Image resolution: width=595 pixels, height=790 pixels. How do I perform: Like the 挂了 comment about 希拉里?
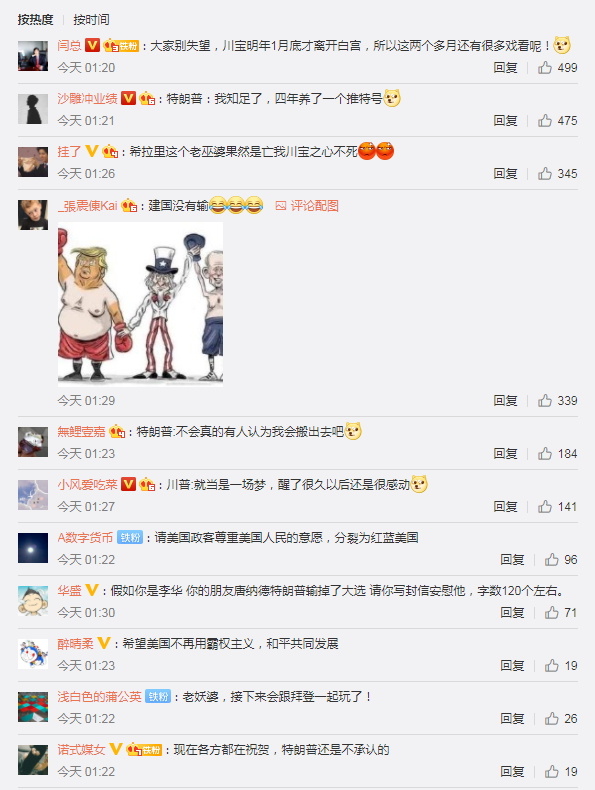click(545, 173)
